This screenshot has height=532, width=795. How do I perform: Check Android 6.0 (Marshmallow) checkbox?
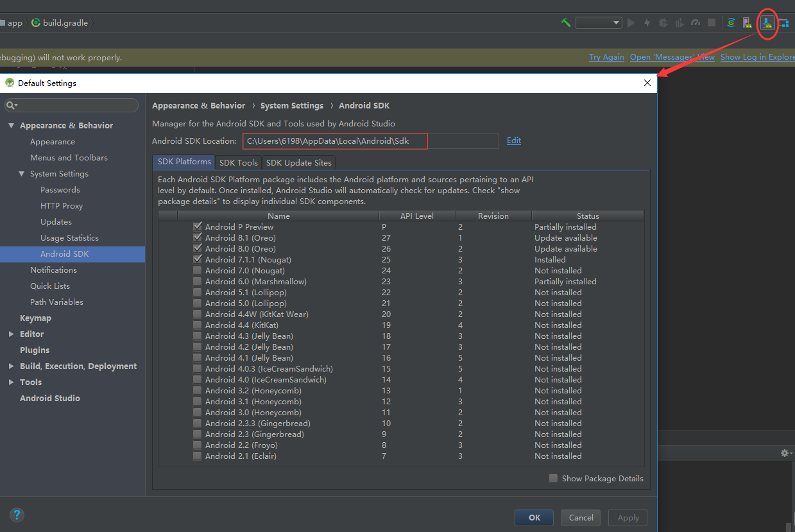tap(198, 281)
